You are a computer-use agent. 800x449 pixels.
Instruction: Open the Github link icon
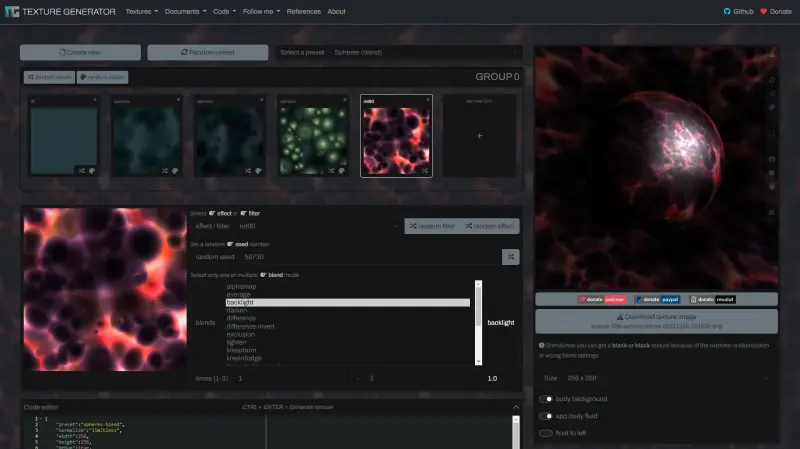point(727,11)
